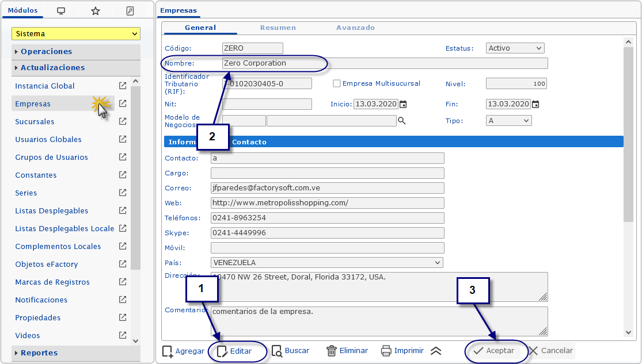Click the Nombre input field
Screen dimensions: 642x364
pos(385,63)
